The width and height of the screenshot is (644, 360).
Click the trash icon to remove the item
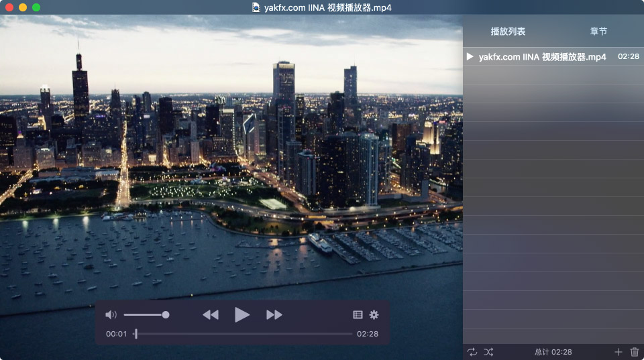point(635,352)
